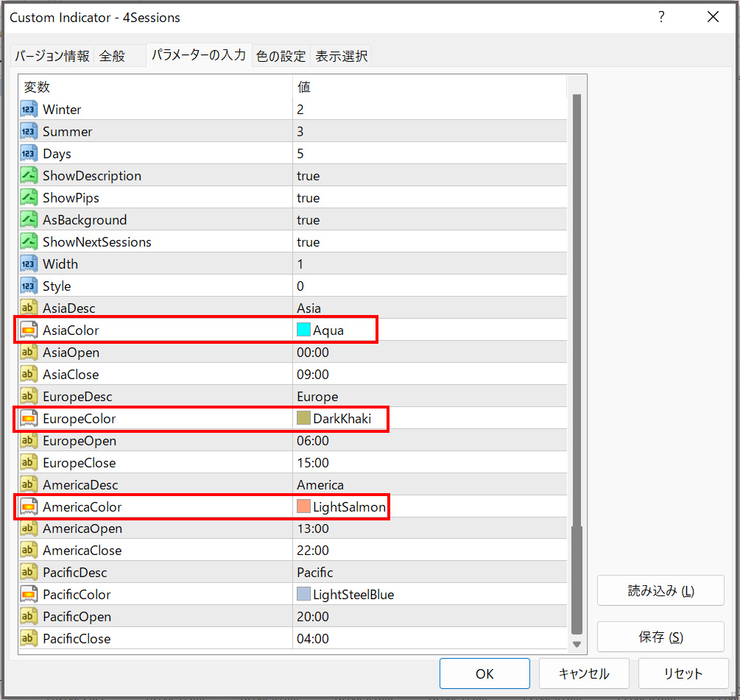Click the string icon beside EuropeOpen
Viewport: 740px width, 700px height.
(x=29, y=441)
